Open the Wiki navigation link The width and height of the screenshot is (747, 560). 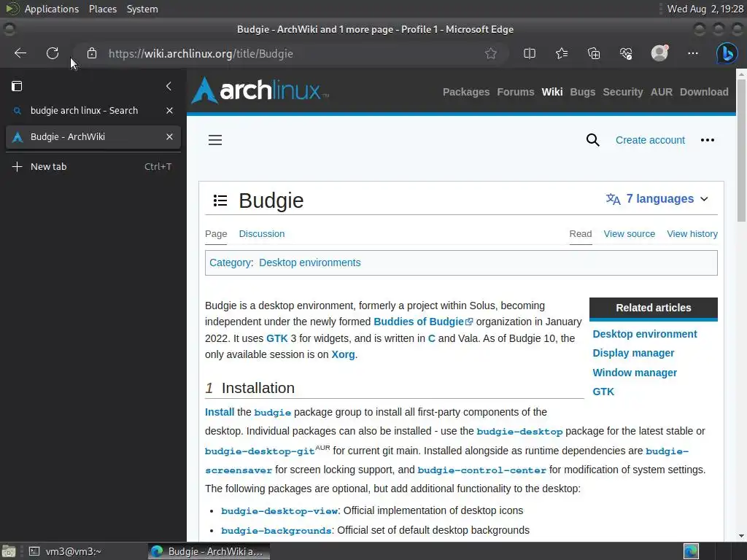(552, 92)
